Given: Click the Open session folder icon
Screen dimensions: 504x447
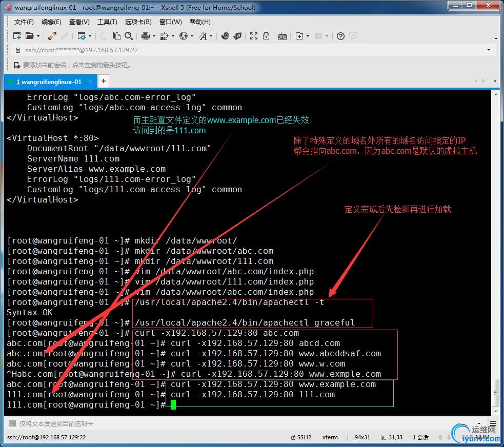Looking at the screenshot, I should 30,36.
